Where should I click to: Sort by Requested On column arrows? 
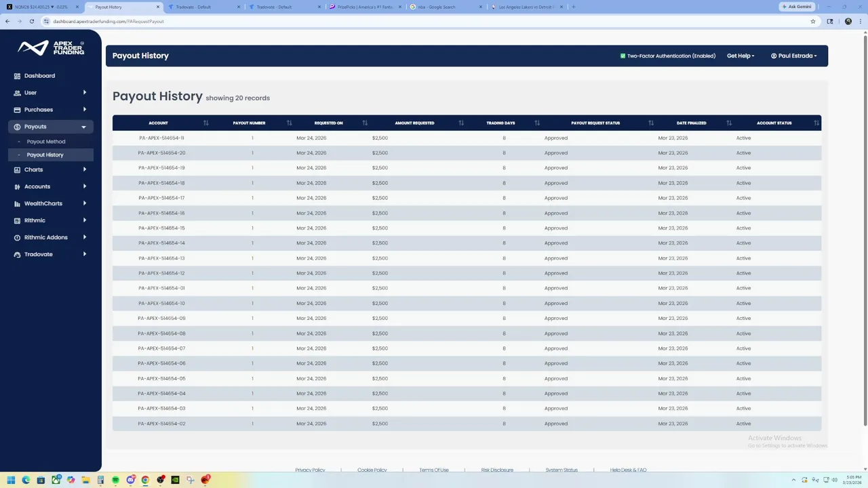(x=365, y=123)
